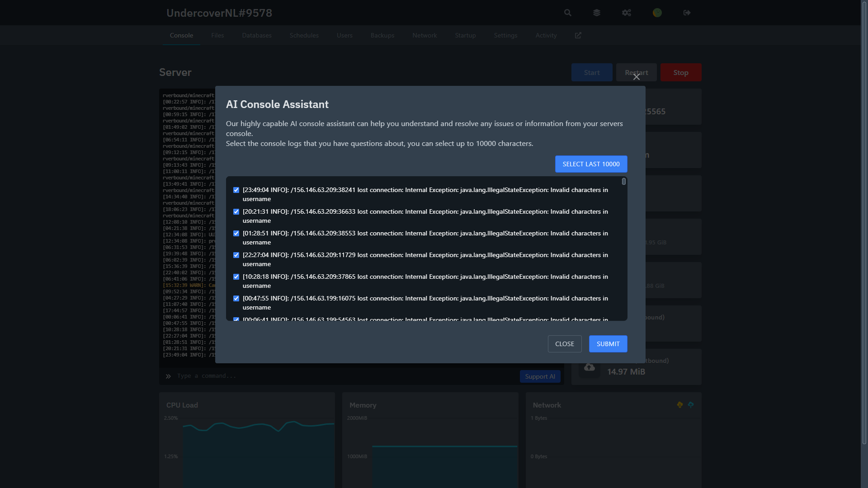Click the Start server button
The image size is (868, 488).
592,72
